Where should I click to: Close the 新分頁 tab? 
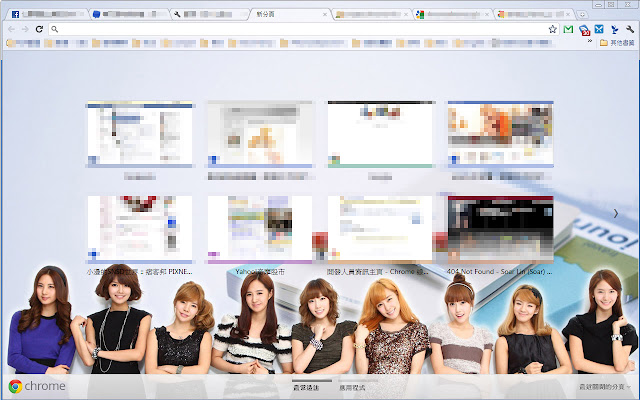coord(324,14)
